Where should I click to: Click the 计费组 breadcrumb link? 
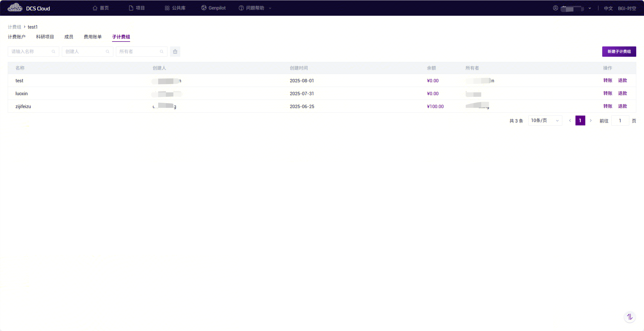click(x=14, y=27)
